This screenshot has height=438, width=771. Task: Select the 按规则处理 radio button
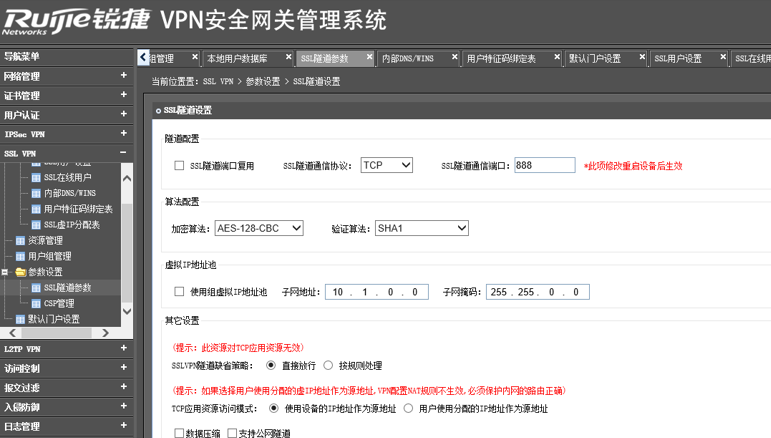point(329,366)
